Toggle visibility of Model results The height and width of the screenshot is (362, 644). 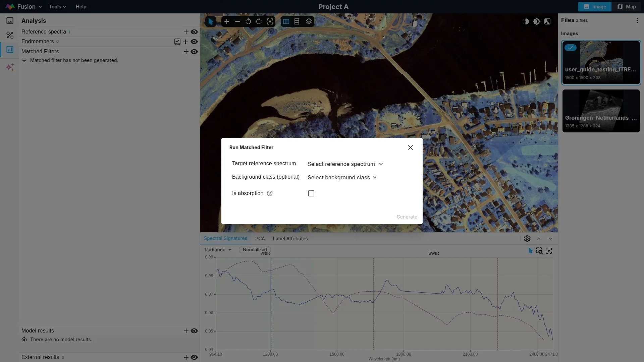click(194, 331)
